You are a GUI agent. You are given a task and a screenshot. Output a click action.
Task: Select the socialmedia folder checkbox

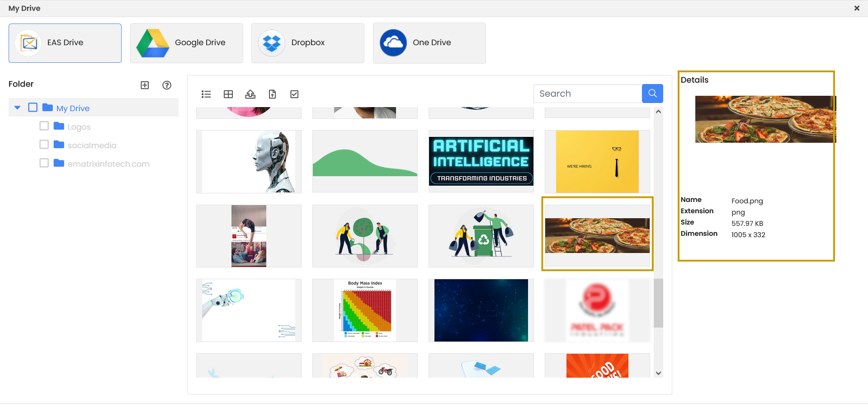44,144
